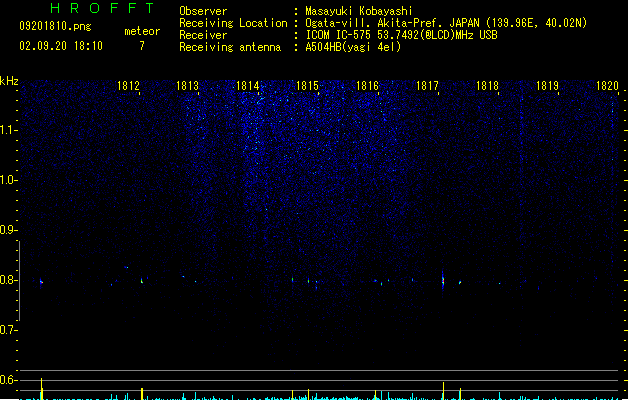Click the "meteor" count label

click(x=142, y=31)
